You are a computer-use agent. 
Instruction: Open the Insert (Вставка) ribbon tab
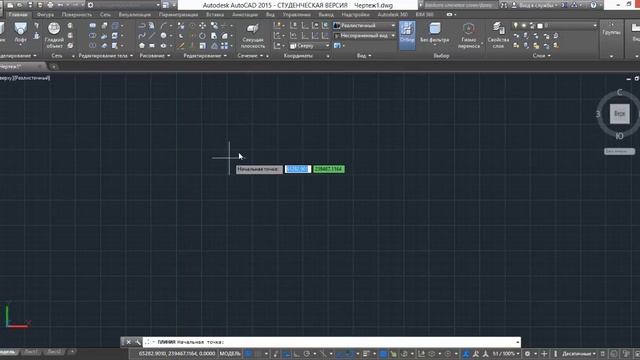(x=215, y=14)
